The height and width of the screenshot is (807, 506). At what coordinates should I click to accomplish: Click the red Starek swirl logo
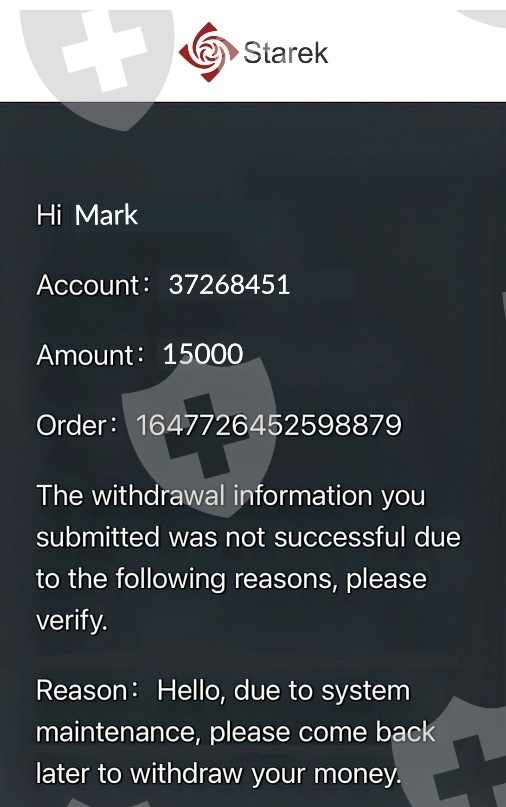(x=208, y=52)
